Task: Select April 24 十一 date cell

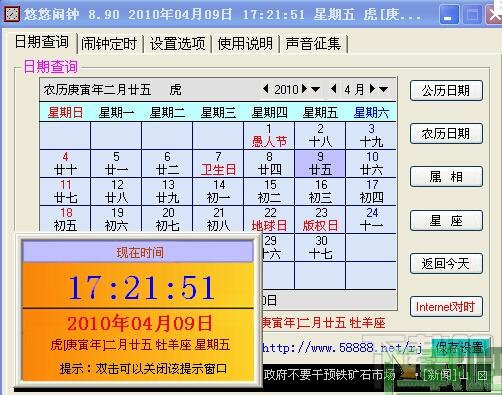Action: (x=371, y=219)
